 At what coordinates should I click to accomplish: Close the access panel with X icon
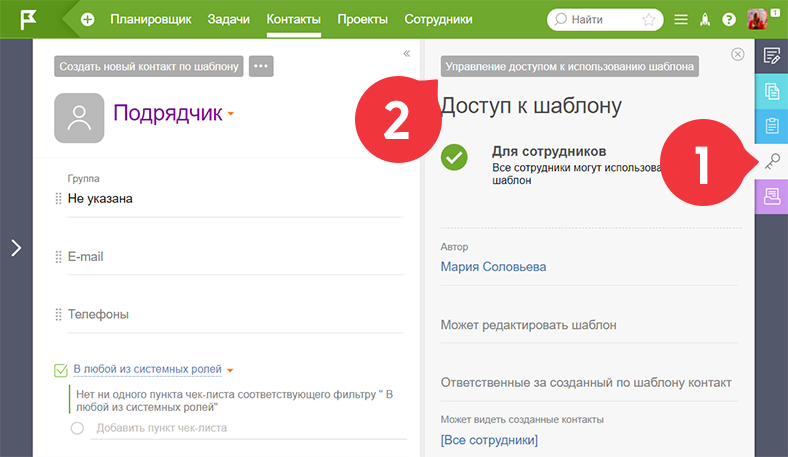[x=738, y=54]
